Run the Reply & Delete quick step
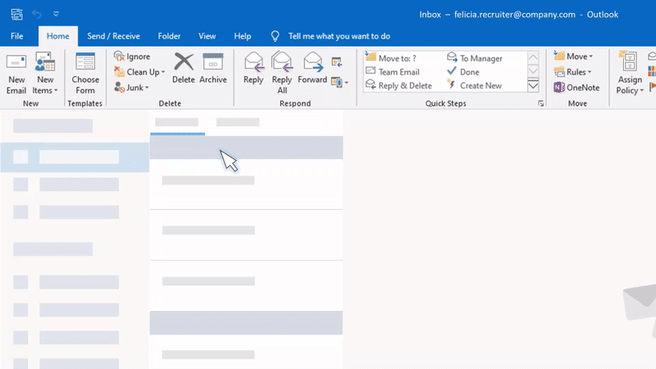This screenshot has width=656, height=369. (x=398, y=85)
